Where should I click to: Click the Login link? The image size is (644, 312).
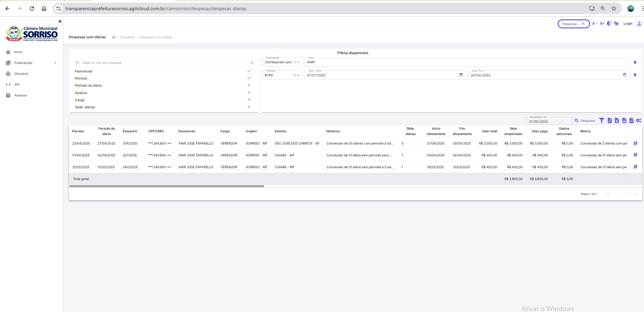tap(628, 24)
